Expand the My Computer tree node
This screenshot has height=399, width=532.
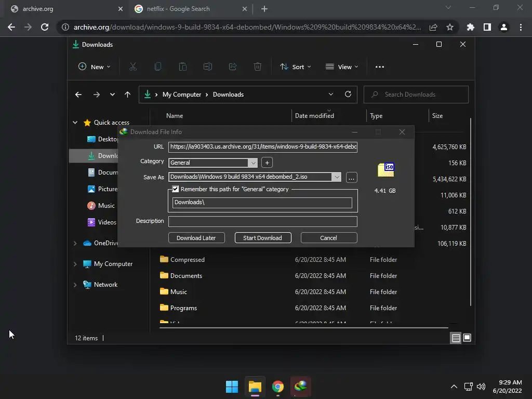point(75,264)
